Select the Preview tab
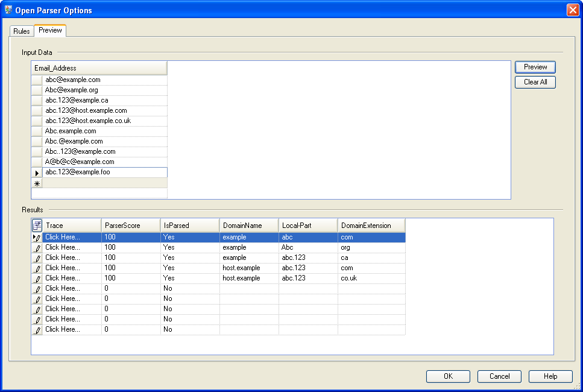This screenshot has height=392, width=583. point(50,30)
